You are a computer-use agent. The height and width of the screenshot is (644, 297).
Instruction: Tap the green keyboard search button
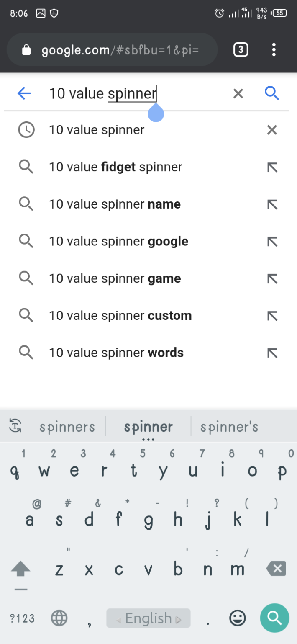pos(274,618)
